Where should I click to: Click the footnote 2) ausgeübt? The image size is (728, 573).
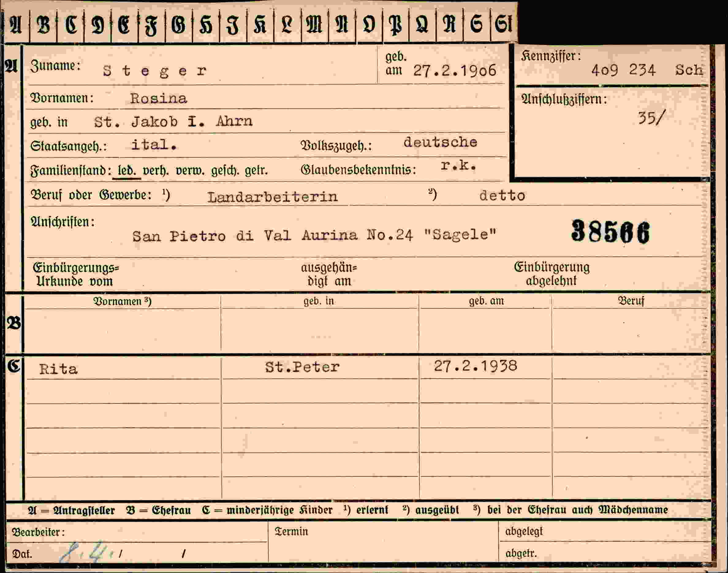[430, 510]
